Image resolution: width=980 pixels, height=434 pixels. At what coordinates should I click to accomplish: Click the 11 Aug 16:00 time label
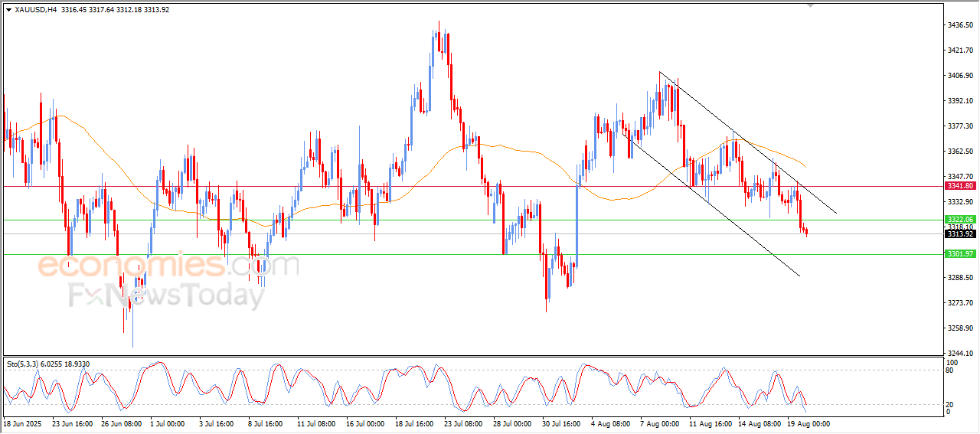click(710, 423)
